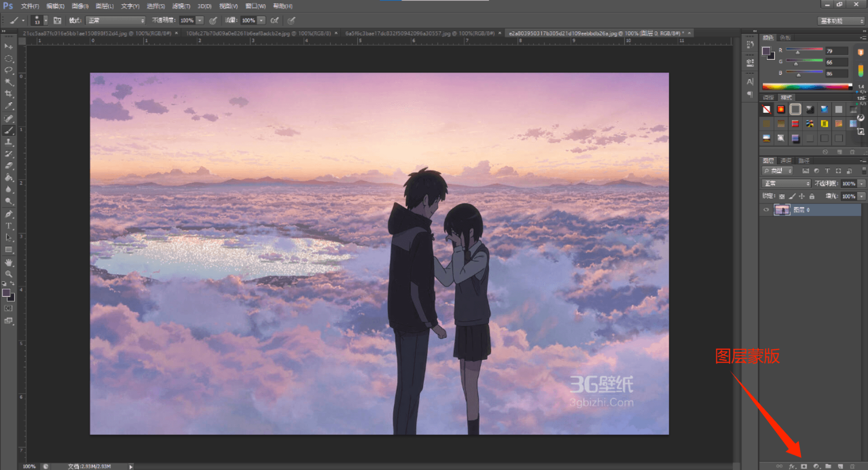Open the 图像(I) menu
This screenshot has height=470, width=868.
point(80,6)
